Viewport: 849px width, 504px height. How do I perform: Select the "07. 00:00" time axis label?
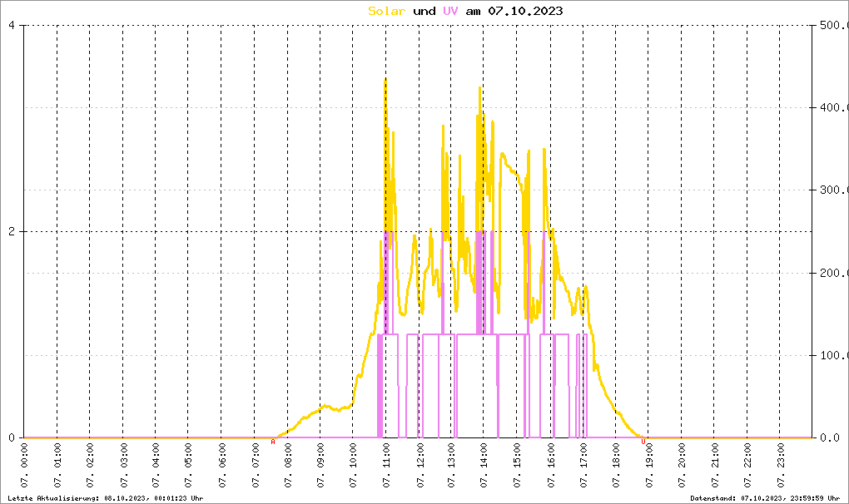tap(25, 467)
